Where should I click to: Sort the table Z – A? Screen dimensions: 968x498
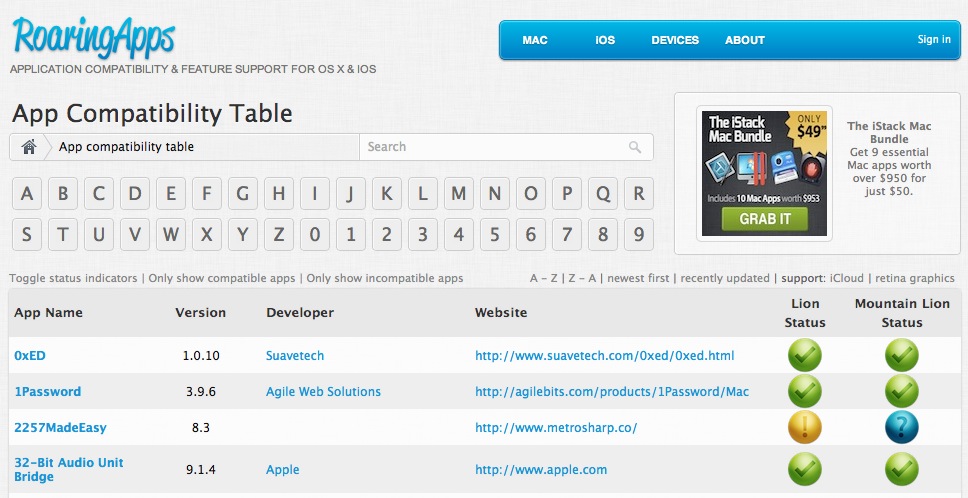[582, 278]
